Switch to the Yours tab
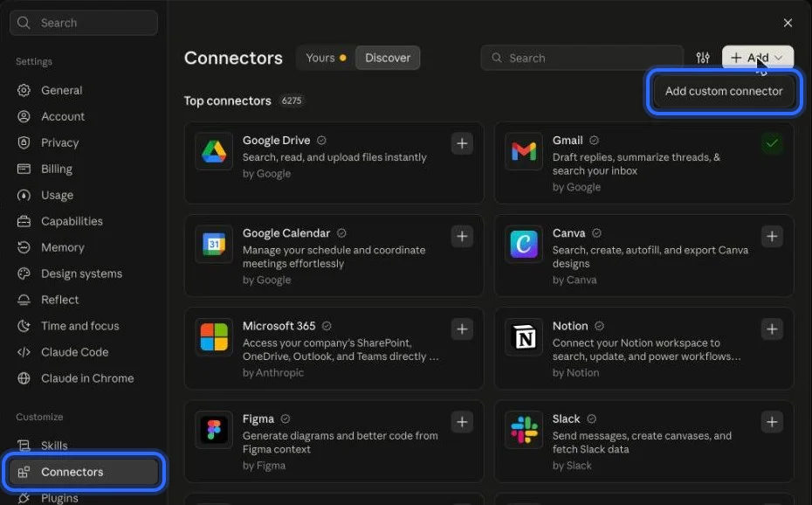 326,58
